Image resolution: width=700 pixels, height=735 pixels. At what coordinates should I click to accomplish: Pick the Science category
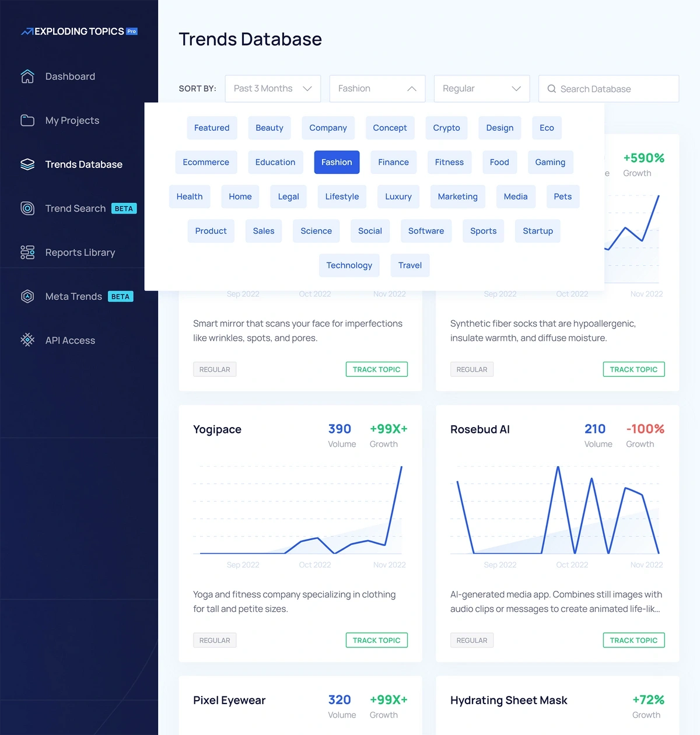(316, 231)
